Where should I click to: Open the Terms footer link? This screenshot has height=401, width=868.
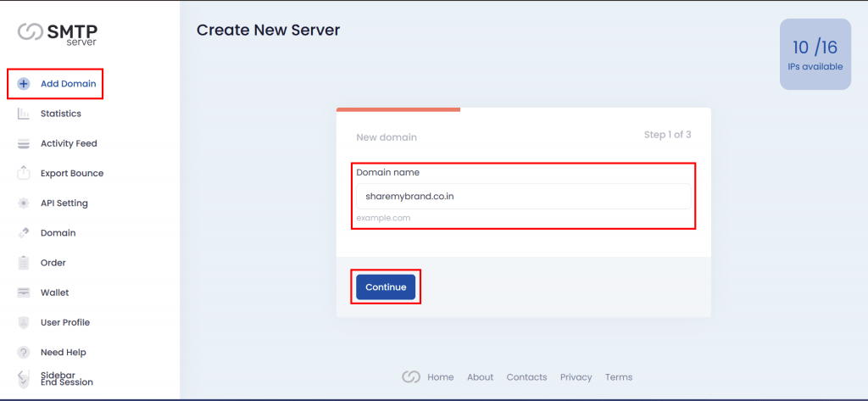(x=618, y=377)
